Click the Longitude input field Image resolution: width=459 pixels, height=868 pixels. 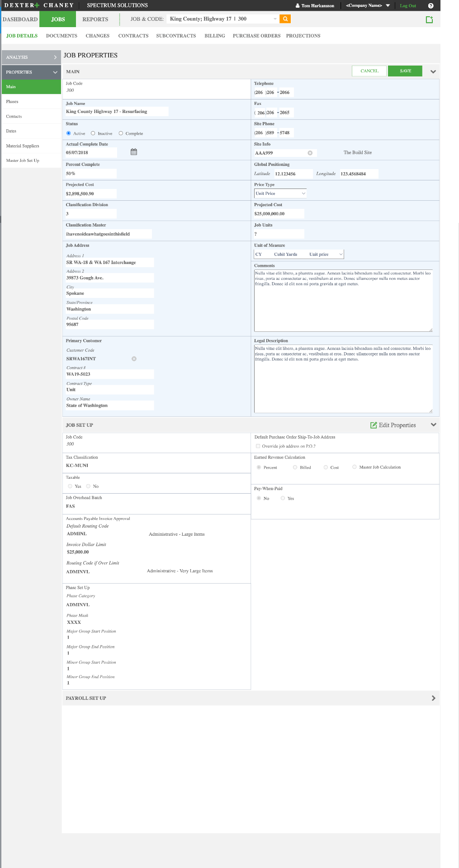click(359, 174)
